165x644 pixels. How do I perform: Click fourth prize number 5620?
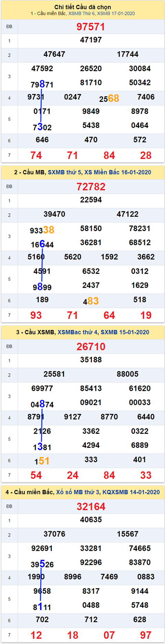[x=73, y=257]
